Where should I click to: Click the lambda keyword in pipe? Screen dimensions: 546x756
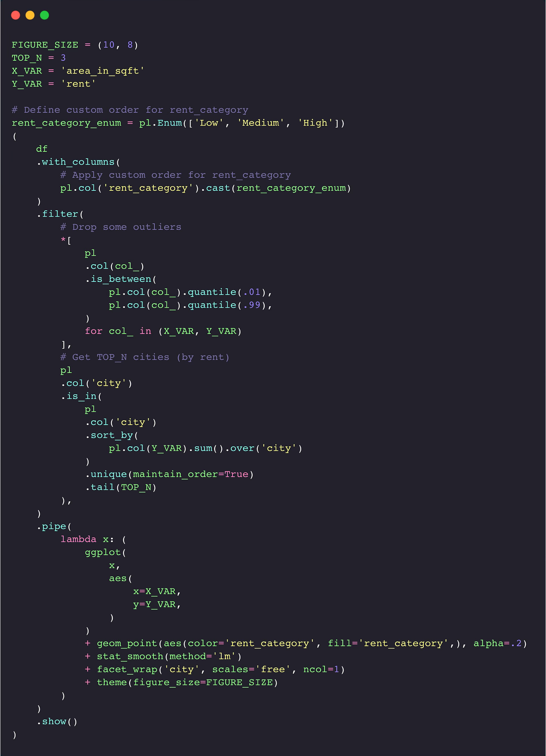(78, 539)
